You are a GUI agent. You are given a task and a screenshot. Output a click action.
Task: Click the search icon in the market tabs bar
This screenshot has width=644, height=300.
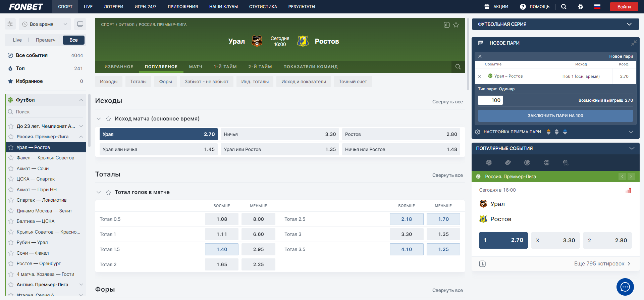click(458, 67)
